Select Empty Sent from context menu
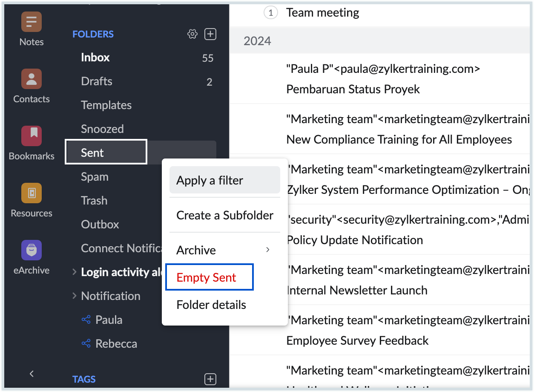Screen dimensions: 534x392 click(x=207, y=278)
